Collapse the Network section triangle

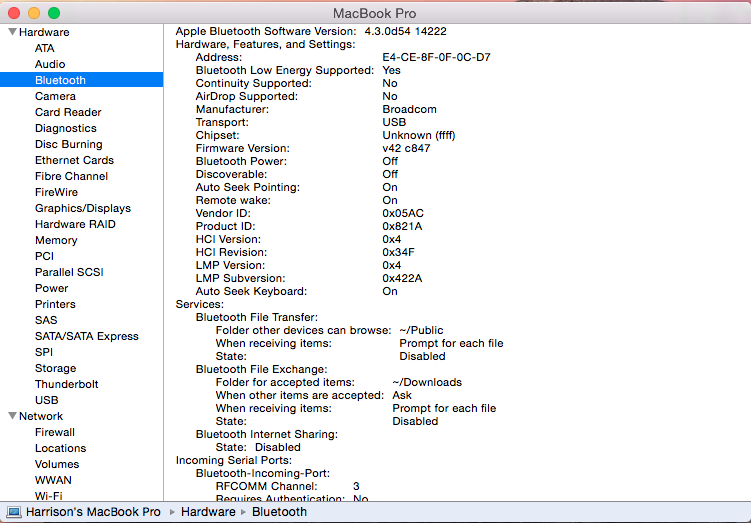coord(12,416)
